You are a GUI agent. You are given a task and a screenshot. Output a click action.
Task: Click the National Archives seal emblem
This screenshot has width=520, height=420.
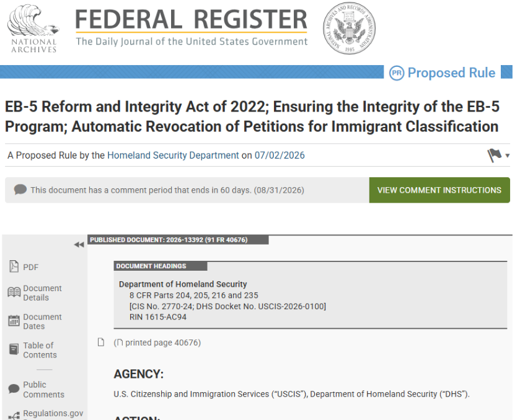(x=349, y=28)
